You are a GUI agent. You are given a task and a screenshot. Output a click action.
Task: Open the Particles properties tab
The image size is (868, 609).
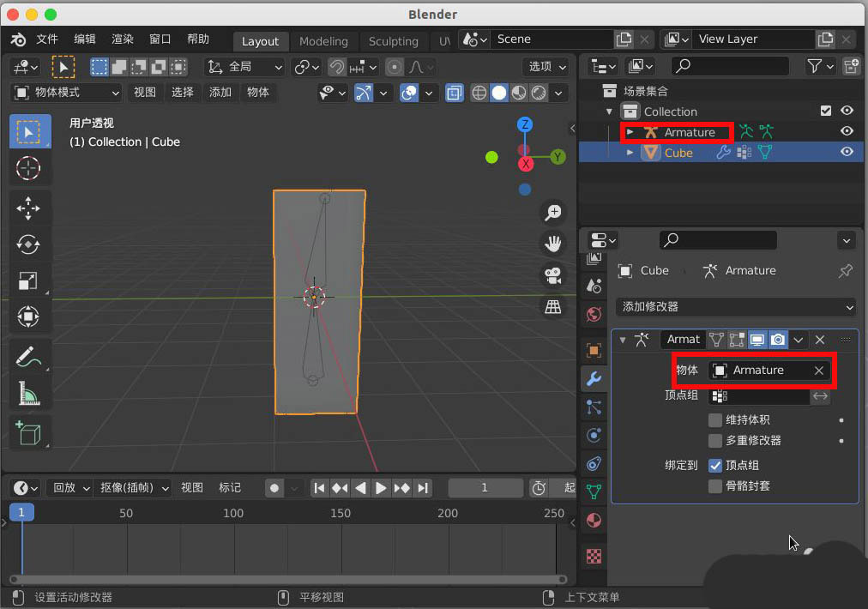pos(594,407)
